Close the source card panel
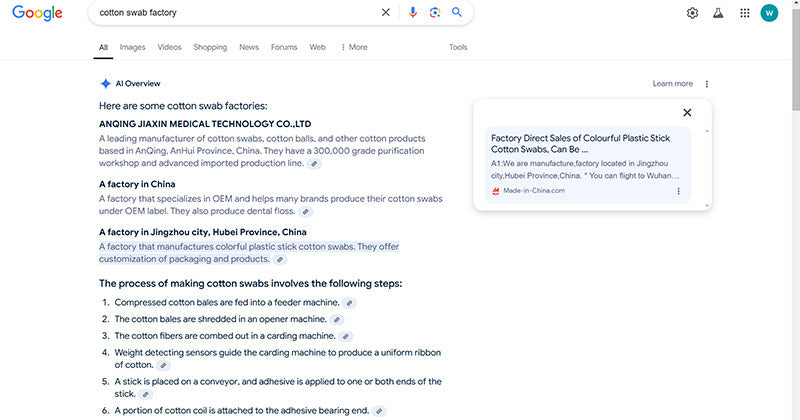Screen dimensions: 800x420 pyautogui.click(x=687, y=113)
